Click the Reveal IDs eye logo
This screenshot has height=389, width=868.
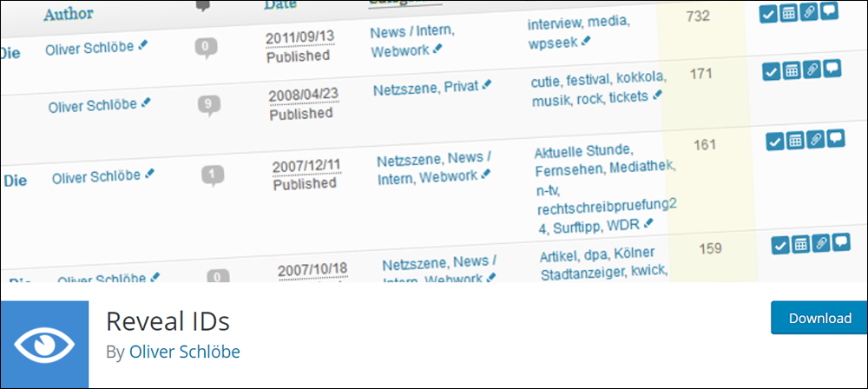click(x=44, y=344)
